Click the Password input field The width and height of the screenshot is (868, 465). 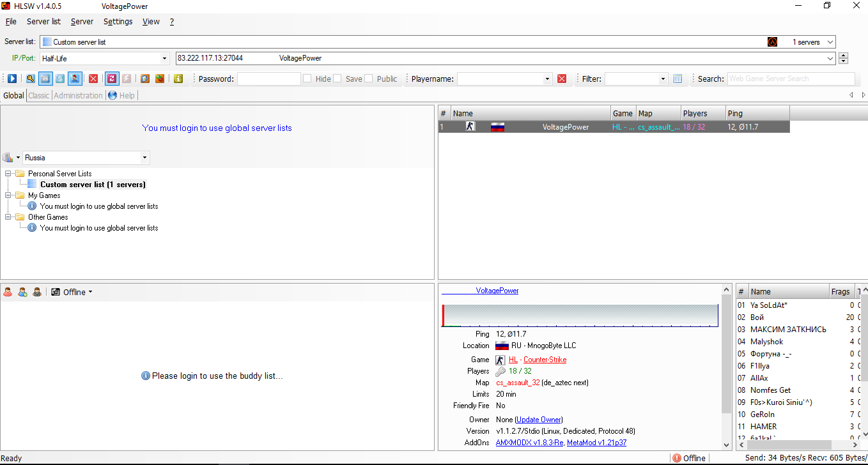click(268, 79)
